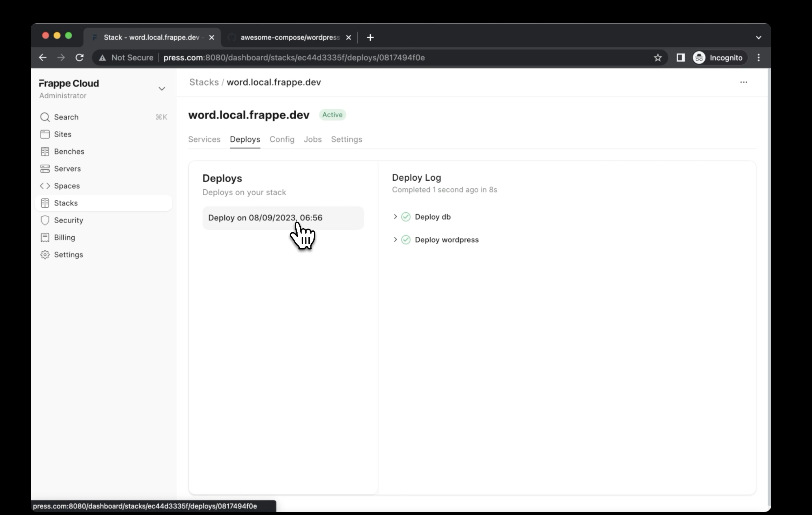Click the Not Secure warning icon
This screenshot has width=812, height=515.
[102, 58]
